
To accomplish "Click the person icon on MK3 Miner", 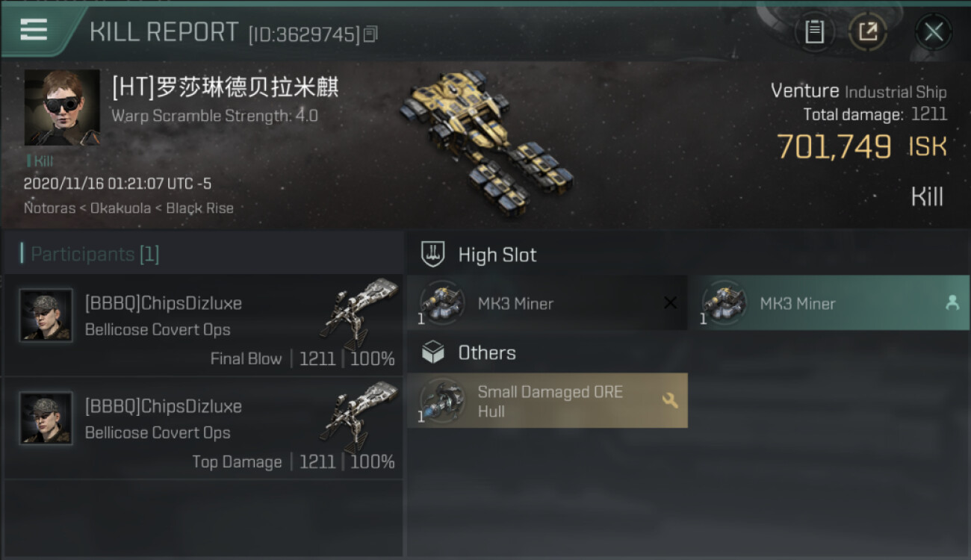I will pyautogui.click(x=952, y=302).
